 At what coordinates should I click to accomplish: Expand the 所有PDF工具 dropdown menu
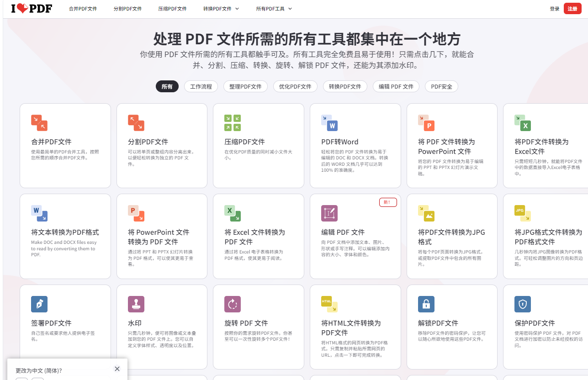(x=274, y=9)
